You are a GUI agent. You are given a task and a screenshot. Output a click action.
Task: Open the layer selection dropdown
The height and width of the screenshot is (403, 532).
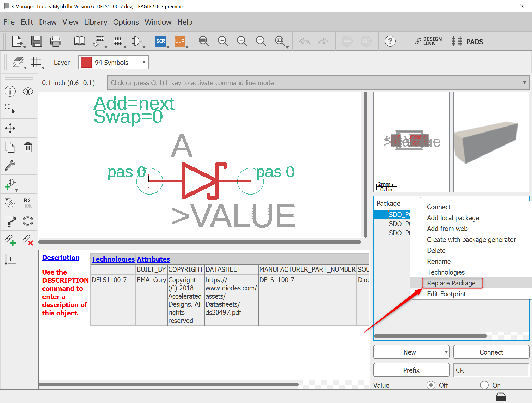[x=144, y=63]
